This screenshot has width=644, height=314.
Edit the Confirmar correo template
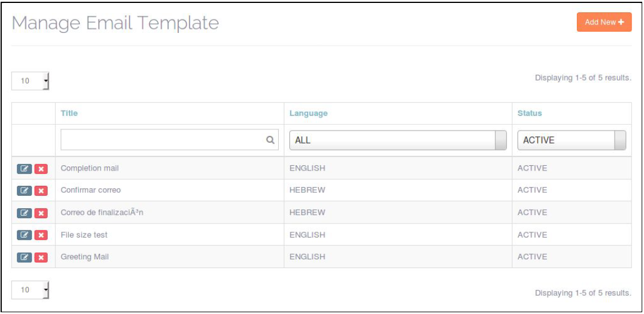[x=24, y=191]
